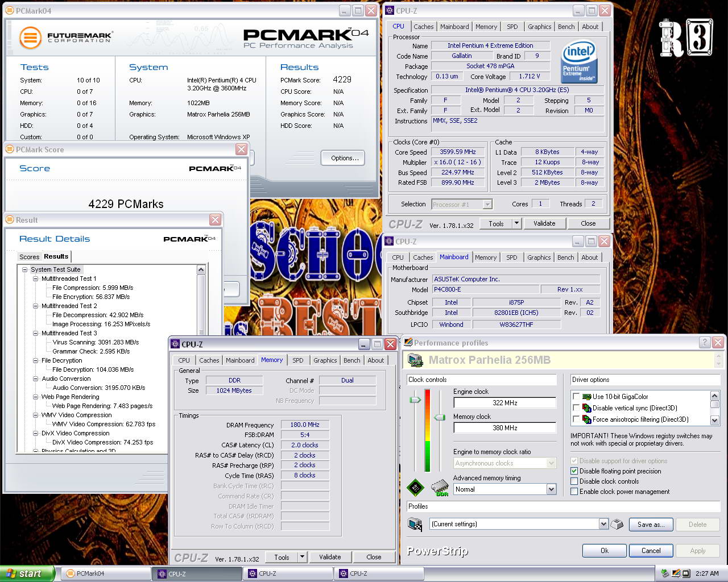Screen dimensions: 728x582
Task: Collapse the Multithreaded Test 1 node
Action: (35, 278)
